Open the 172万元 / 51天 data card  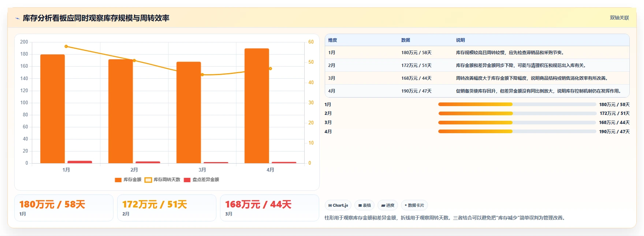(x=167, y=208)
